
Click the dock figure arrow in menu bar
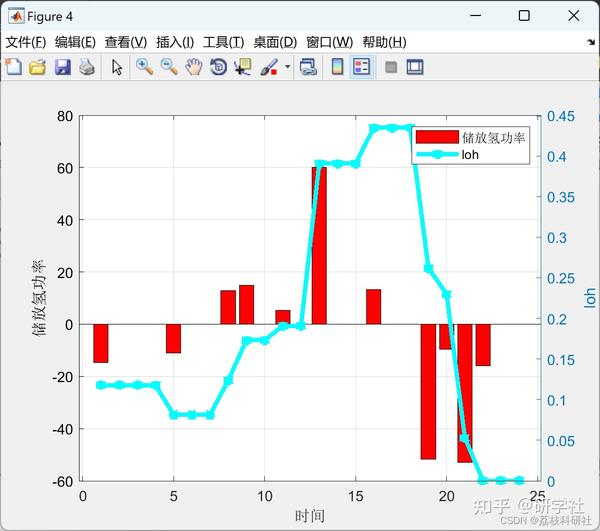[x=591, y=42]
